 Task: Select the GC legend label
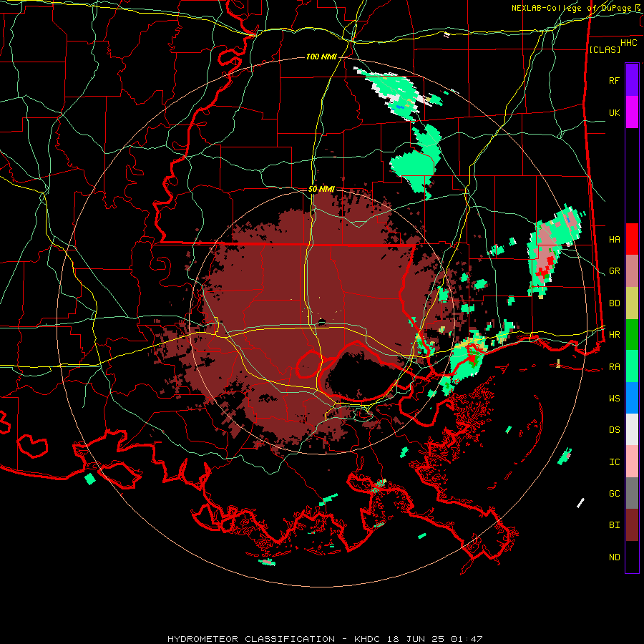pyautogui.click(x=614, y=494)
